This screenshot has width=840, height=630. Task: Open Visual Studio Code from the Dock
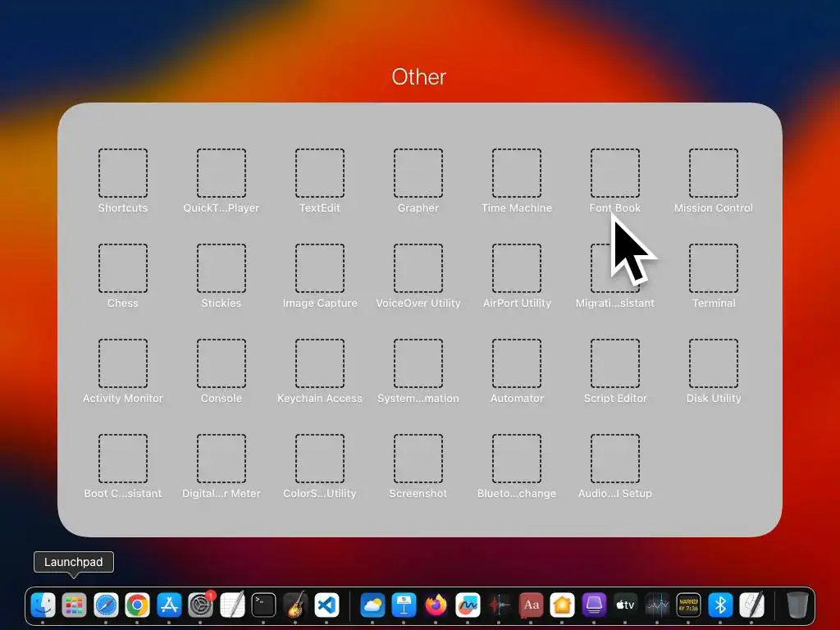pos(326,605)
